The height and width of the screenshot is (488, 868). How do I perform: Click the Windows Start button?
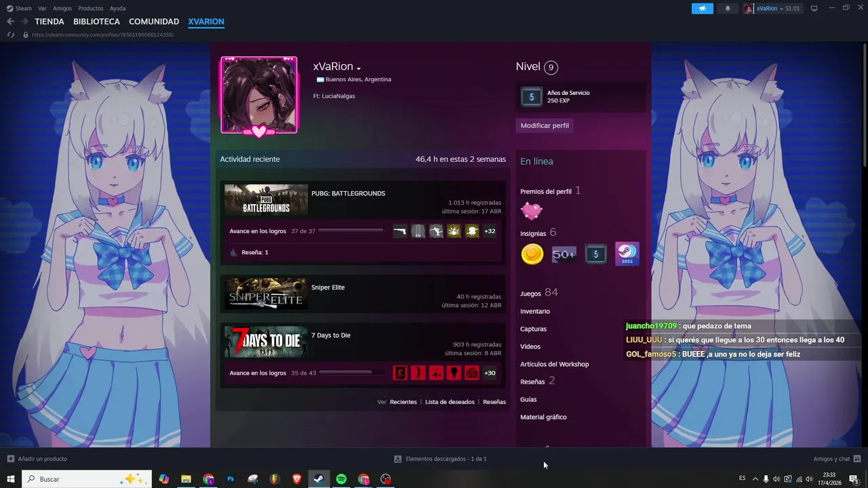point(11,479)
